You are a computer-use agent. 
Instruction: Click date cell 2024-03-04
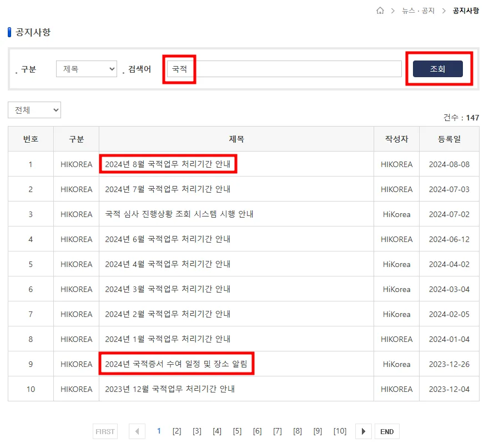tap(449, 289)
